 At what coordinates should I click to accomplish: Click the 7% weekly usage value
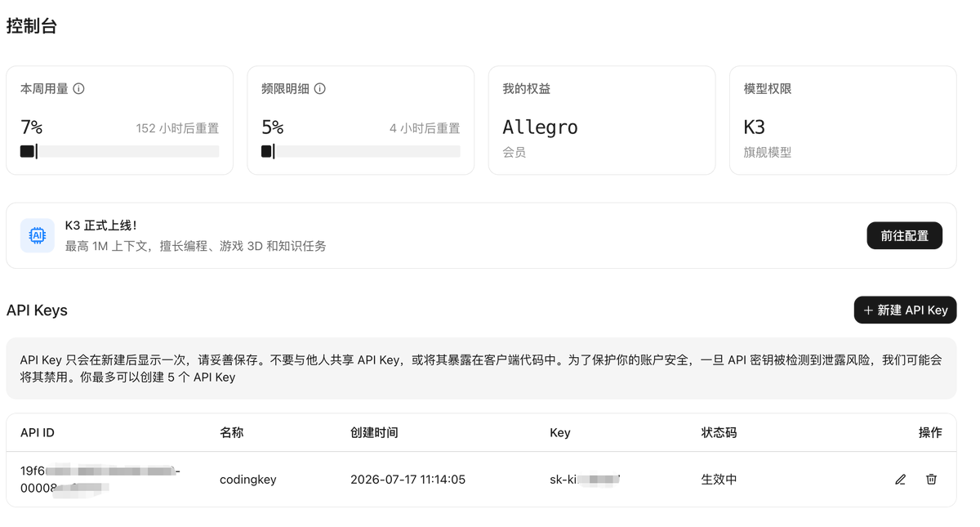[x=31, y=127]
